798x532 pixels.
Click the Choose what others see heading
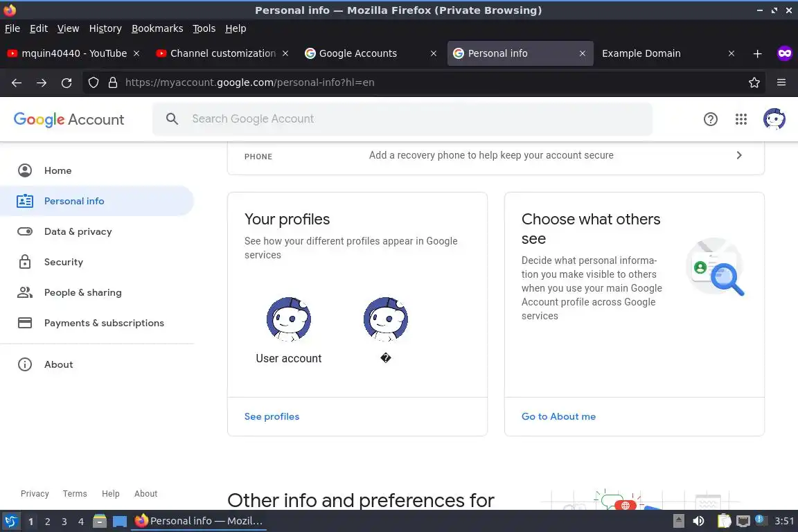pyautogui.click(x=591, y=229)
